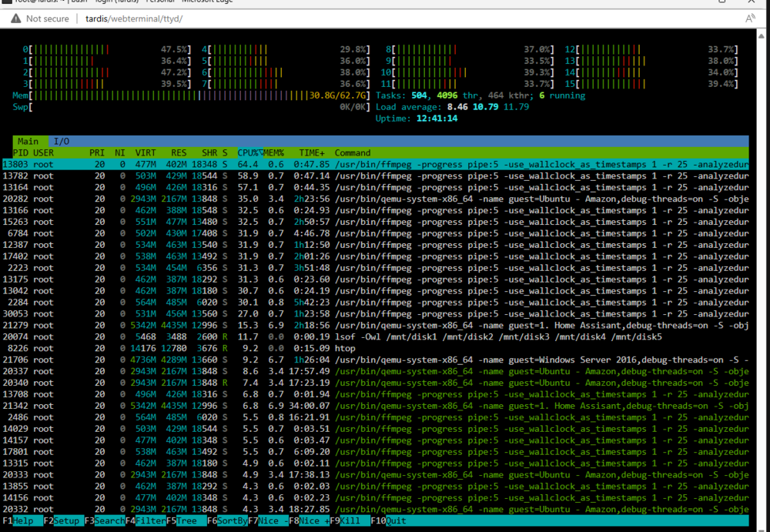Select process row with PID 13782
770x532 pixels.
click(x=376, y=176)
